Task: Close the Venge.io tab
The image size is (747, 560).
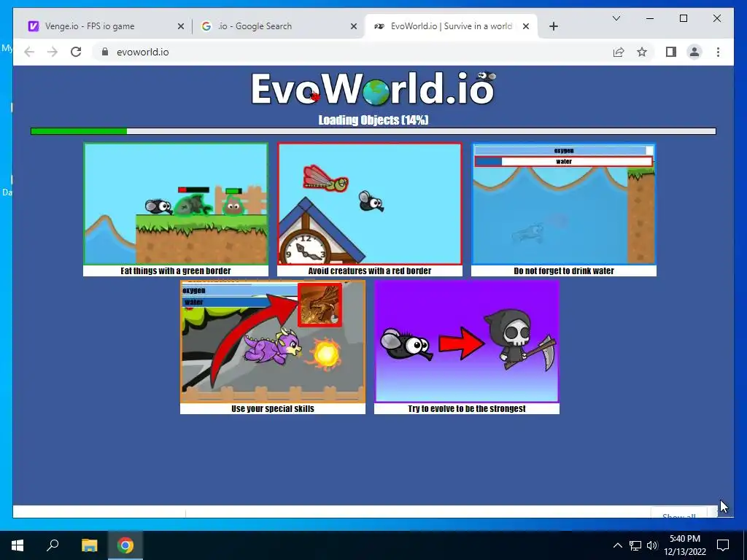Action: click(181, 27)
